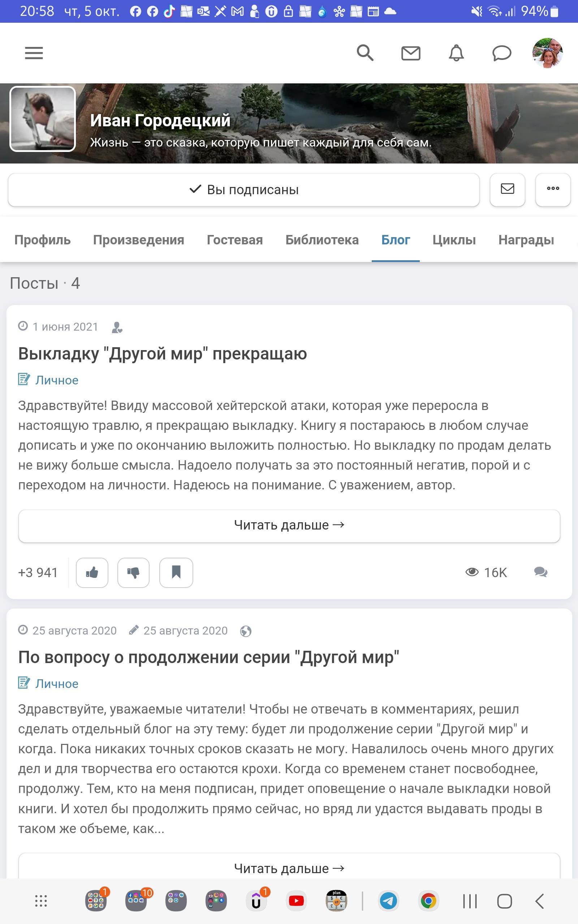
Task: Click the 16K views counter
Action: [x=486, y=572]
